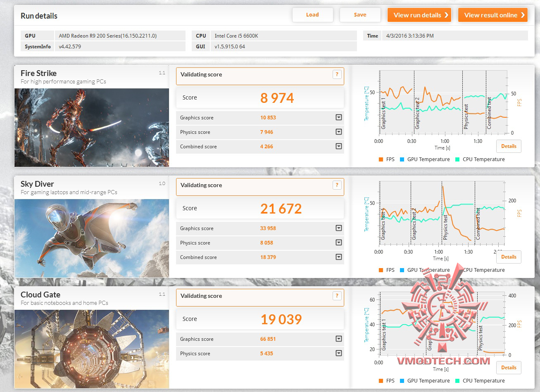The image size is (540, 392).
Task: Click "For gaming laptops and mid-range PCs" subtitle
Action: pos(69,192)
